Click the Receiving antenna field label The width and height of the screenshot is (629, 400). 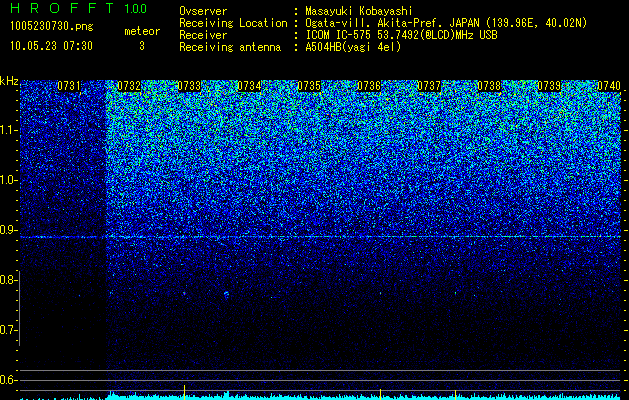[230, 47]
